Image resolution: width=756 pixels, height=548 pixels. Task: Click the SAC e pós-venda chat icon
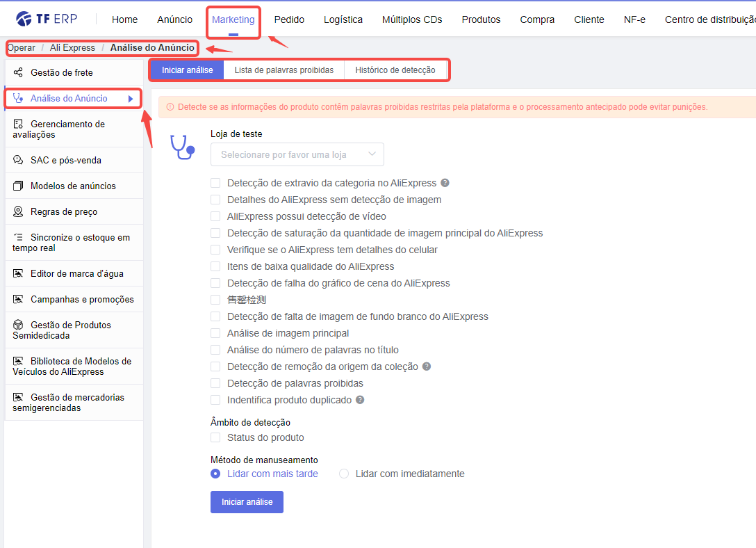[18, 160]
